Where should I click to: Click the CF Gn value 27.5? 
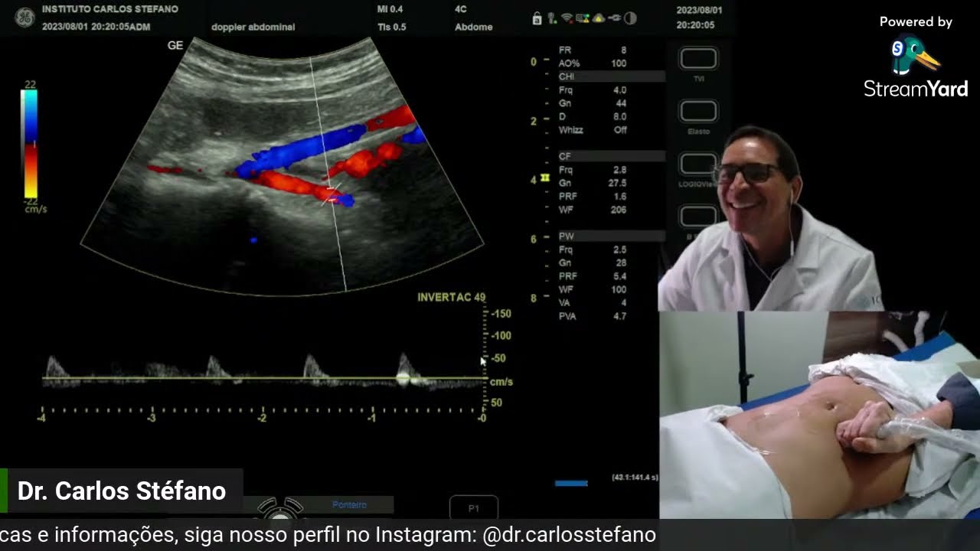pos(617,184)
